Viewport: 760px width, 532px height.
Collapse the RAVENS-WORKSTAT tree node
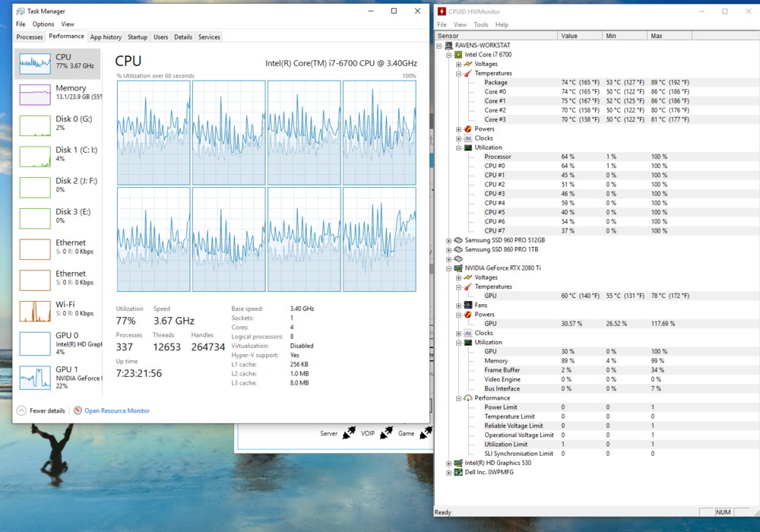[439, 46]
